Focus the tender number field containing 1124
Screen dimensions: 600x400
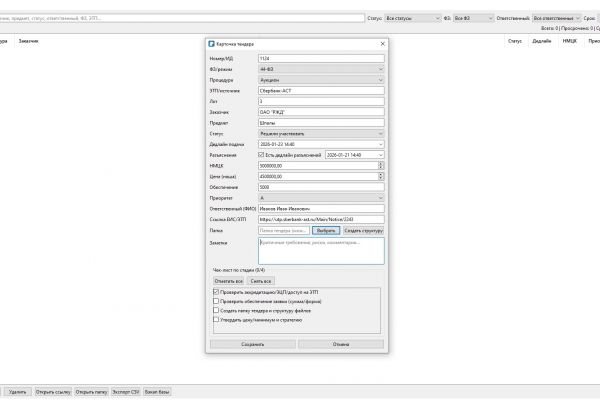point(321,59)
